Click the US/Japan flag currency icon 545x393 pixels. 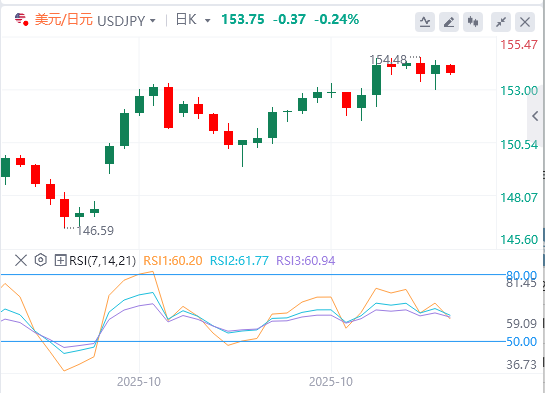pyautogui.click(x=21, y=19)
